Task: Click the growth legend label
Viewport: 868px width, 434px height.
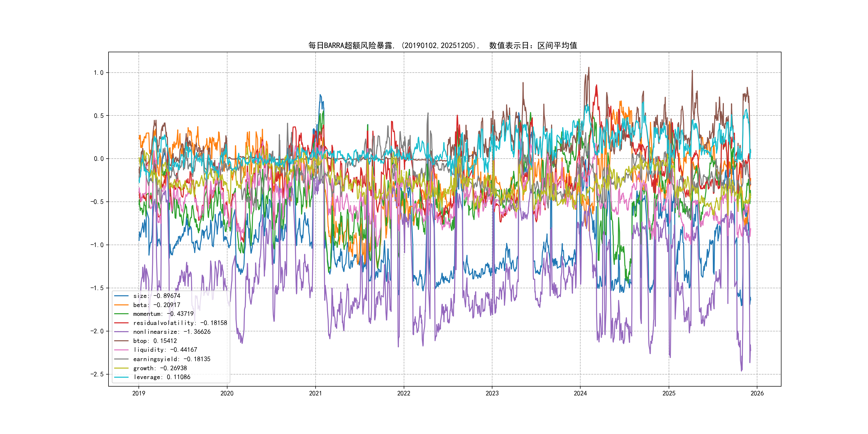Action: point(160,368)
